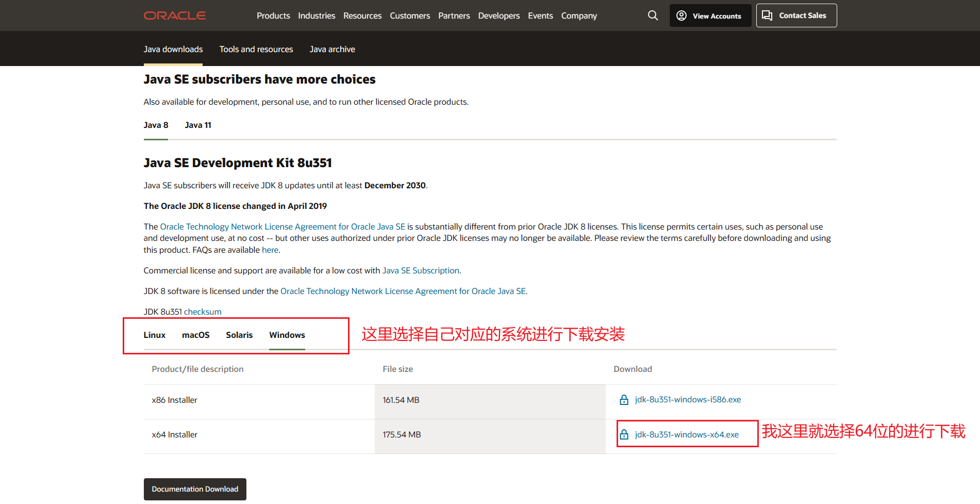Download jdk-8u351-windows-i586.exe
The image size is (980, 504).
[688, 400]
